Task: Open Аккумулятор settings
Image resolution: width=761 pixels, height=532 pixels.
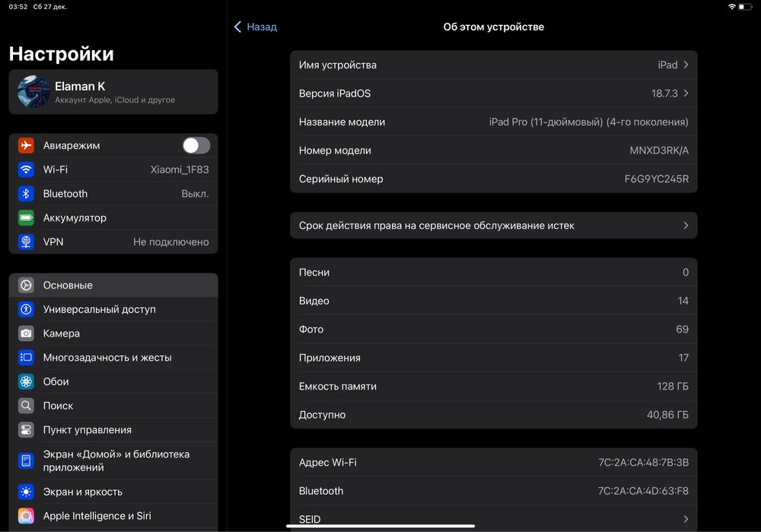Action: click(x=113, y=218)
